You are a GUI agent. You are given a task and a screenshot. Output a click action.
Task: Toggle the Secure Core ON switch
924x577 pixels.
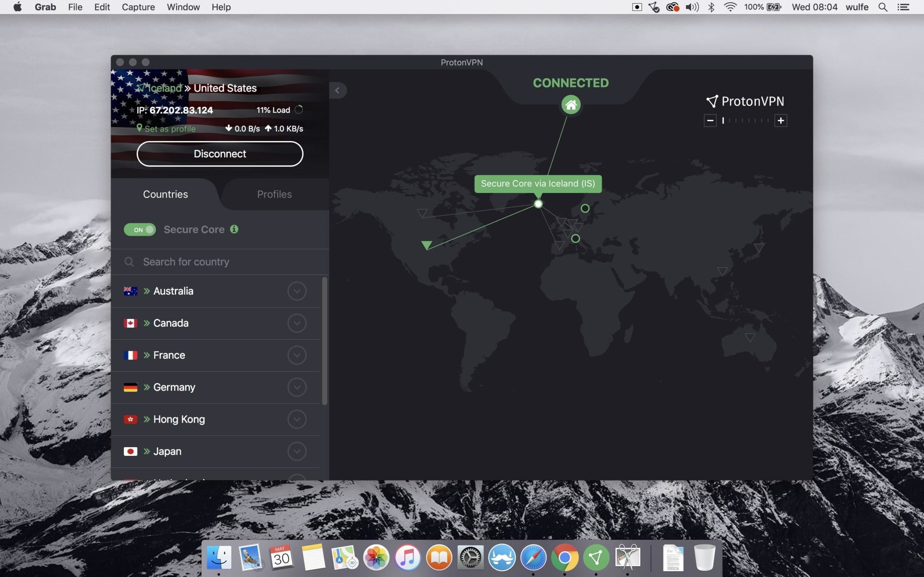point(140,229)
